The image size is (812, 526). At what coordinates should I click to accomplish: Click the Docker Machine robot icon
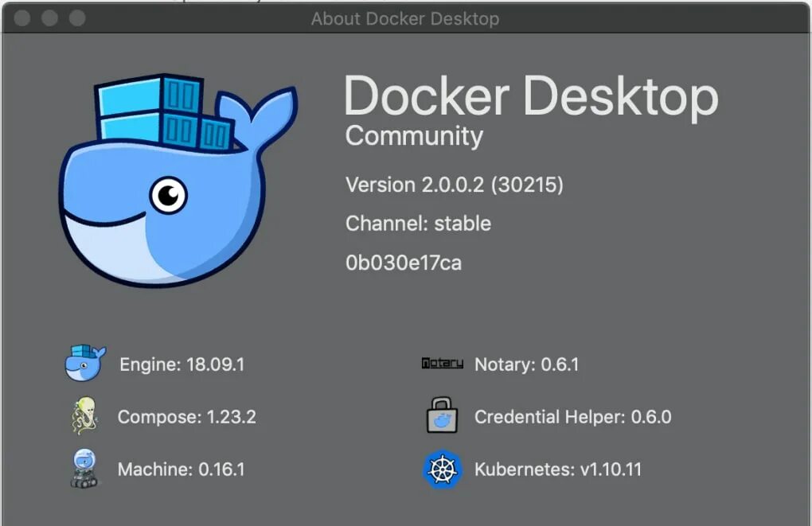click(x=84, y=469)
